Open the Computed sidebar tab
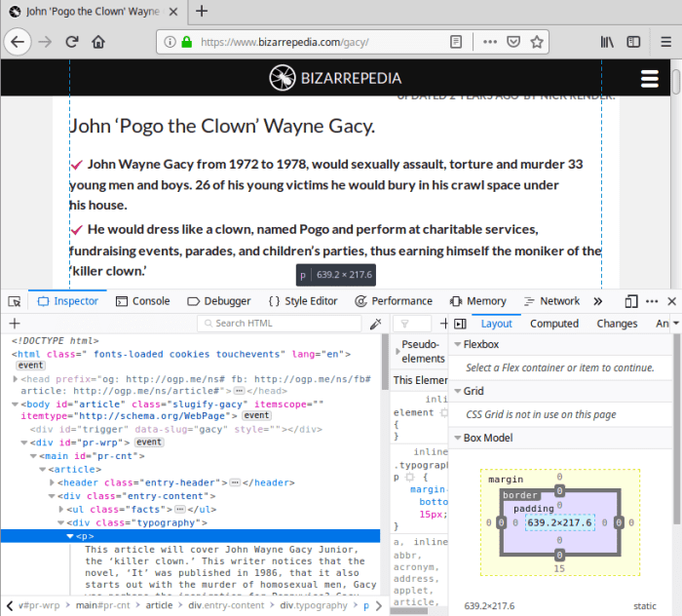Viewport: 682px width, 616px height. coord(554,324)
